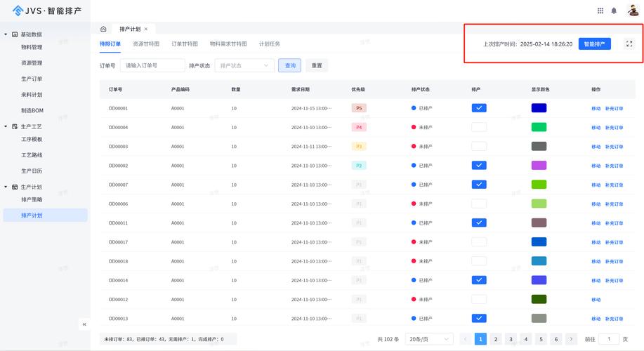Click the apps grid icon in header

tap(600, 11)
